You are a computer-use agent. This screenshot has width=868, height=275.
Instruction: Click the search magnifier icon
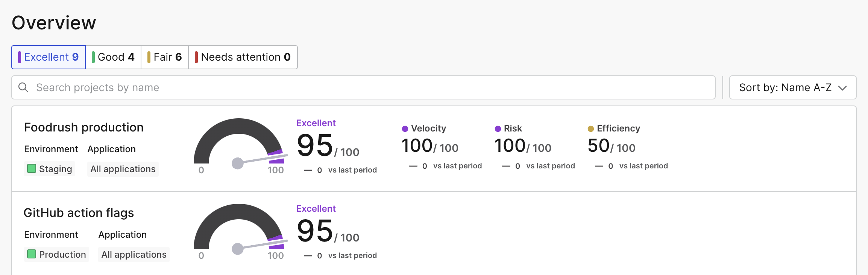(24, 87)
